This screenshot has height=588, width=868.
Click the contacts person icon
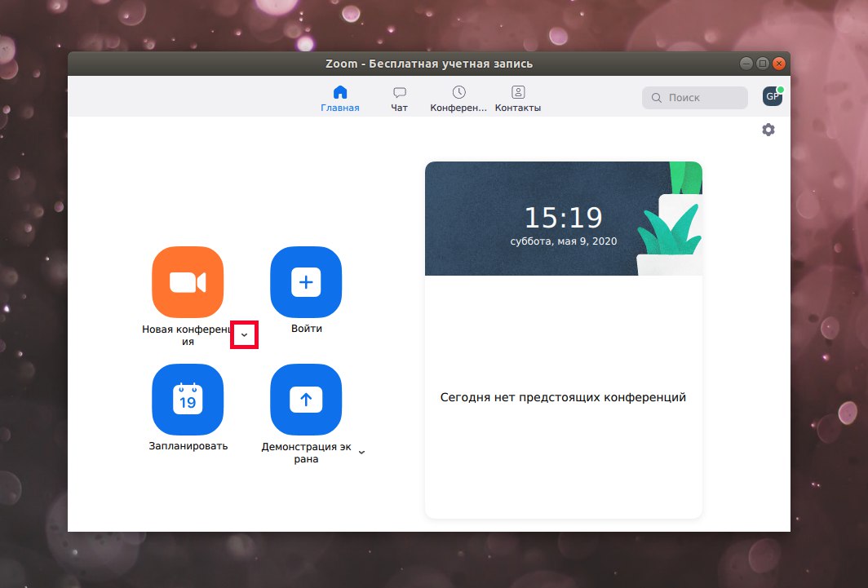coord(517,92)
